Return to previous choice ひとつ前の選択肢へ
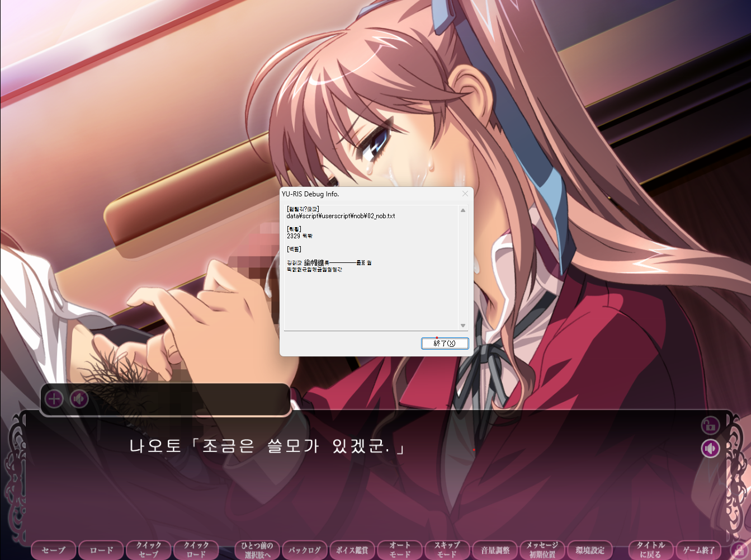 click(x=257, y=550)
